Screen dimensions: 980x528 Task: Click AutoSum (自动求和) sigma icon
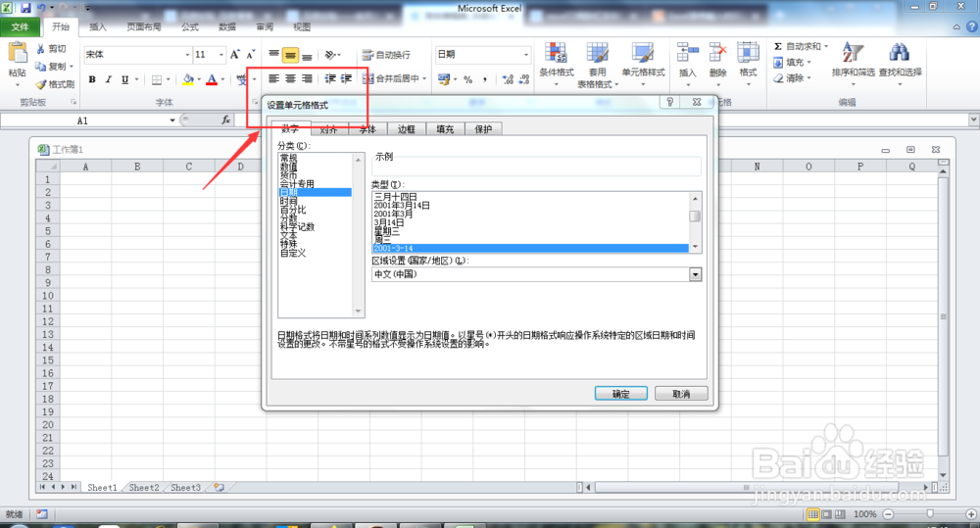(x=778, y=46)
